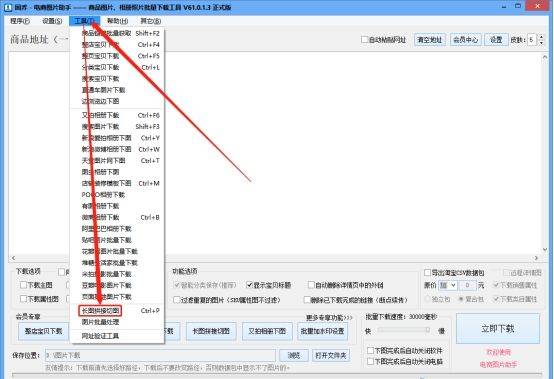Choose 阿里巴巴相册下载 menu entry

(x=118, y=229)
